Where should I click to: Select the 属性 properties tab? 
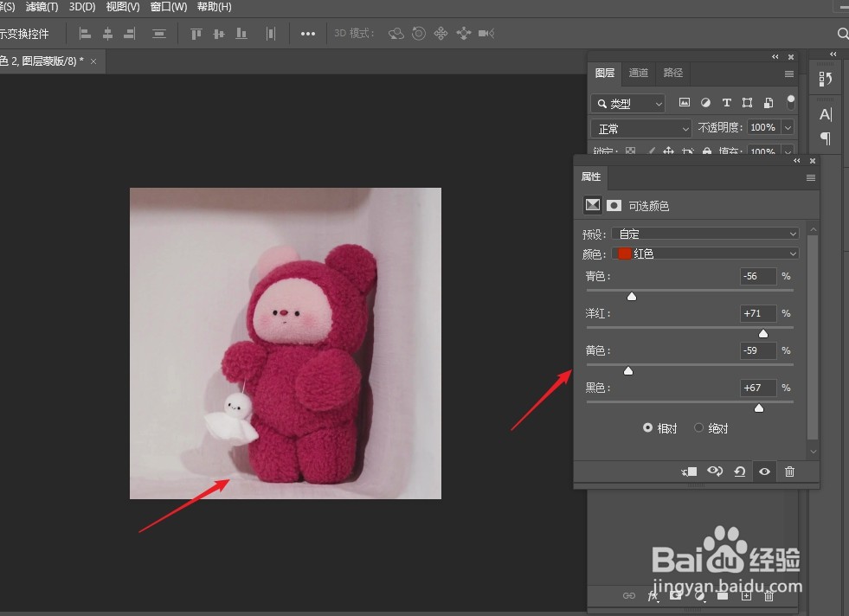pyautogui.click(x=591, y=176)
